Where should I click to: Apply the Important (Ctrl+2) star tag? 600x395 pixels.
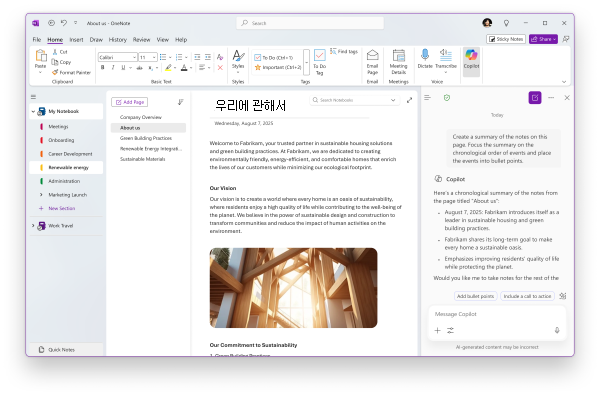tap(278, 67)
